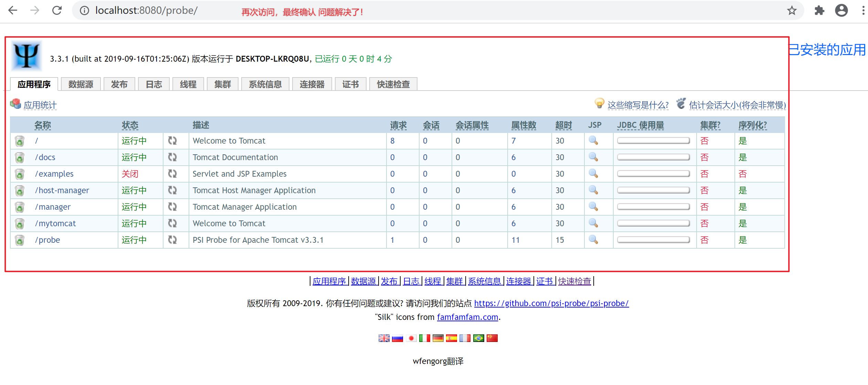Viewport: 868px width, 385px height.
Task: Start /examples via its 关闭 status
Action: [x=130, y=174]
